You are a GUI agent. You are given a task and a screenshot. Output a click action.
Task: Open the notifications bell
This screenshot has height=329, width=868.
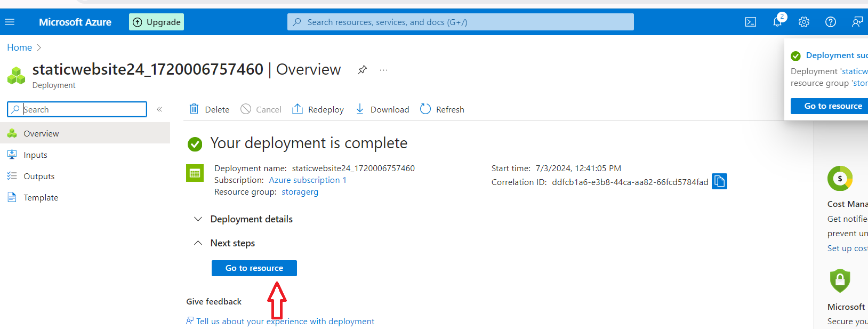[777, 22]
